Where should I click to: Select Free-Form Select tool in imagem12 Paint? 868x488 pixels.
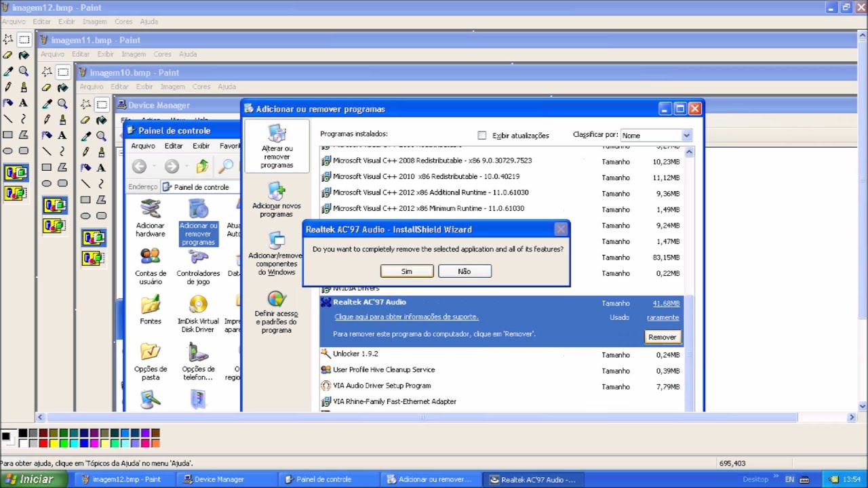8,39
